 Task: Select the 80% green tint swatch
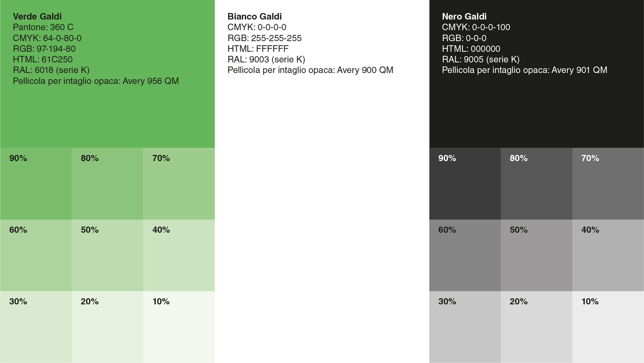tap(107, 184)
